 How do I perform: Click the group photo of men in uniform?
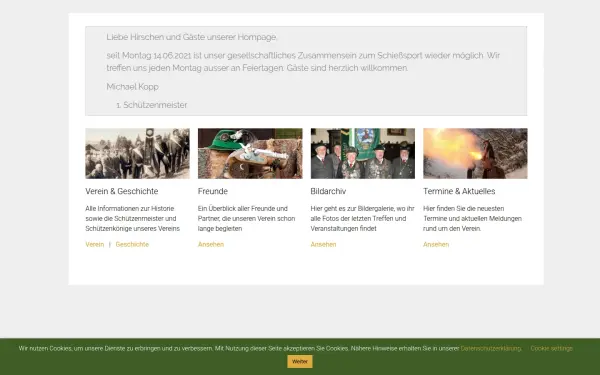[x=363, y=153]
